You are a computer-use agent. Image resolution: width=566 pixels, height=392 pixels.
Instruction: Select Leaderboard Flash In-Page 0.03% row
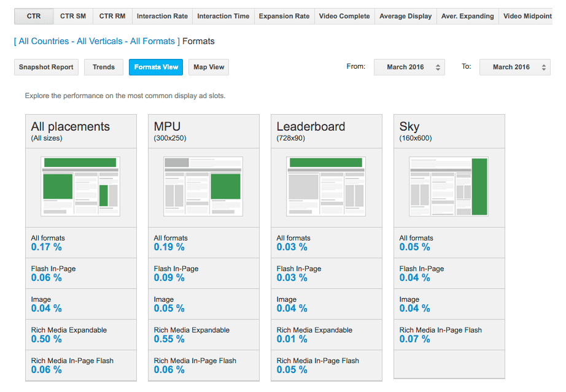[x=326, y=273]
